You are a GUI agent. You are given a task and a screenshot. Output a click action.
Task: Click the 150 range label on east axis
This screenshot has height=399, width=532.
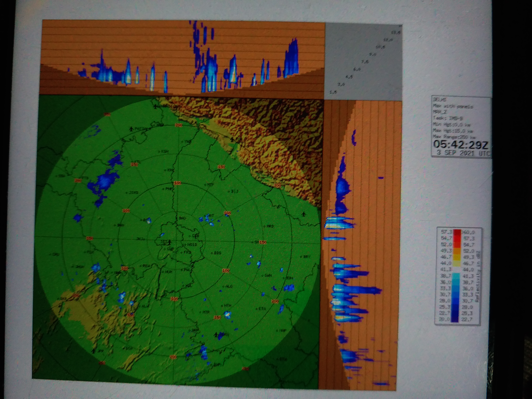point(263,242)
